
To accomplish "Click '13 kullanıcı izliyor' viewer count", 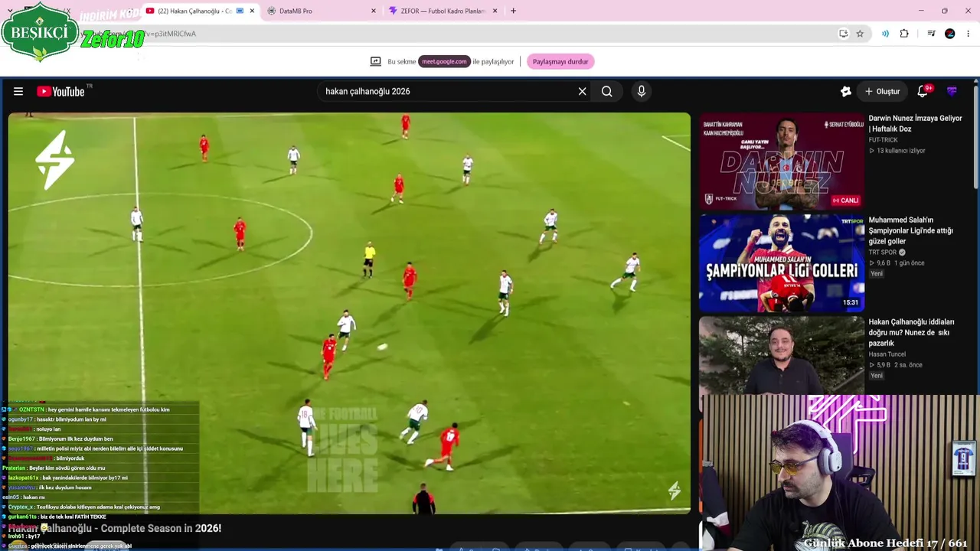I will pos(900,151).
